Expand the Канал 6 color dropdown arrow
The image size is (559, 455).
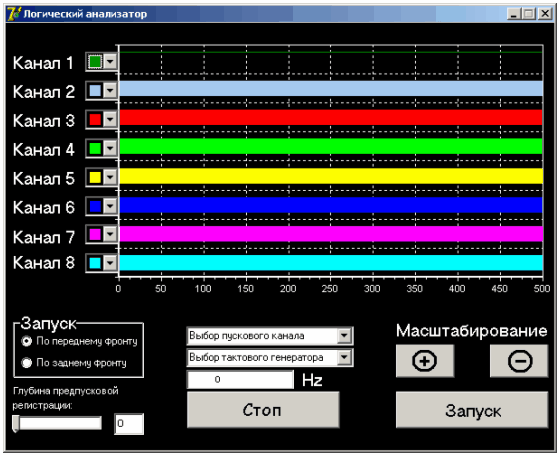tap(110, 206)
